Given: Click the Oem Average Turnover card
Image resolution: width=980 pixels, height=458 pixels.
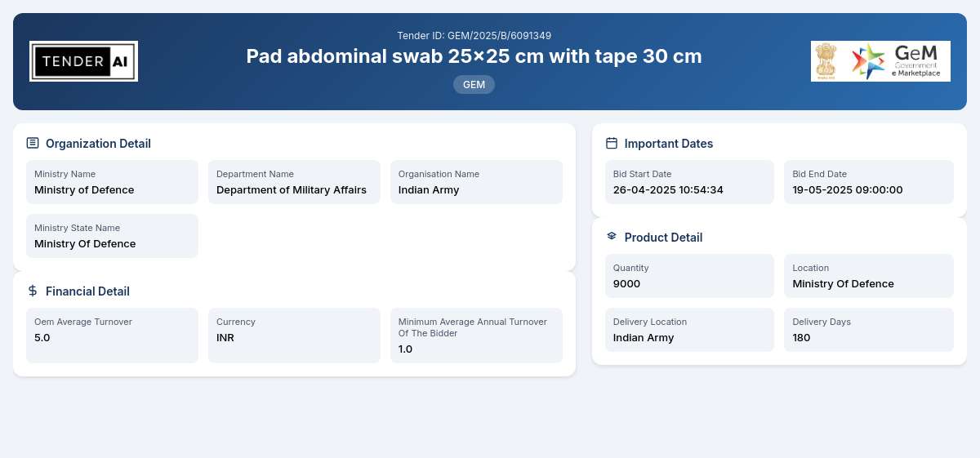Looking at the screenshot, I should (112, 336).
